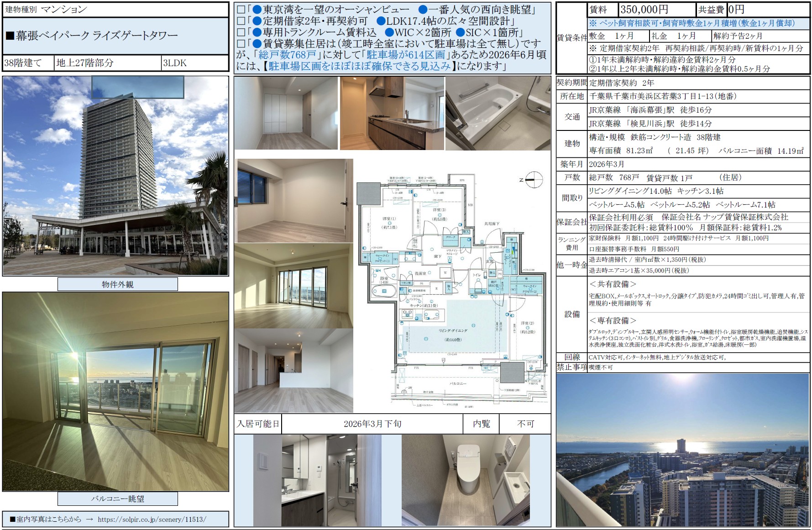Click the blue bullet before WIC×2箇所
812x530 pixels.
point(389,32)
